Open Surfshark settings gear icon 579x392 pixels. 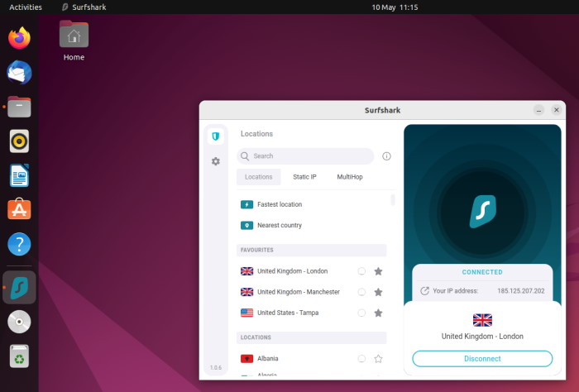coord(216,161)
